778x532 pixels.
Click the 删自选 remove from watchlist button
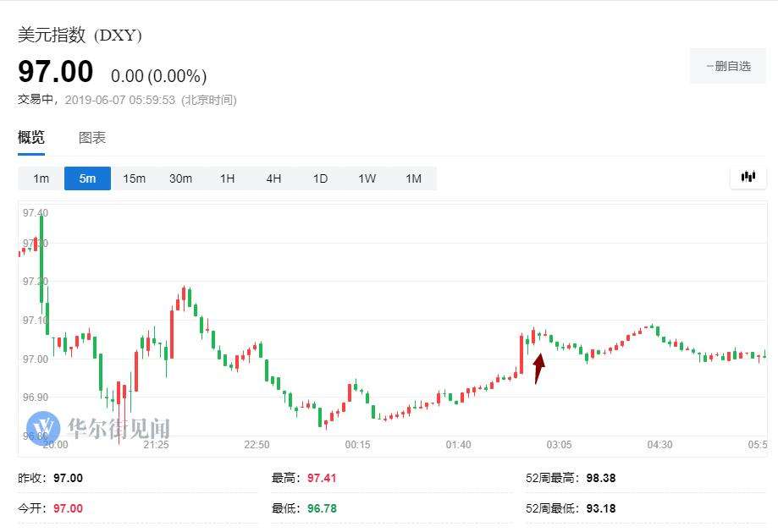(728, 66)
